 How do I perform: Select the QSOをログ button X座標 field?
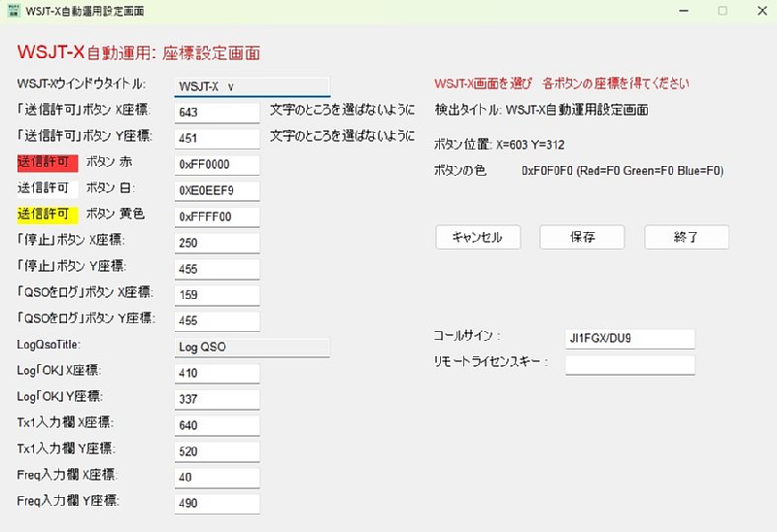[x=217, y=294]
